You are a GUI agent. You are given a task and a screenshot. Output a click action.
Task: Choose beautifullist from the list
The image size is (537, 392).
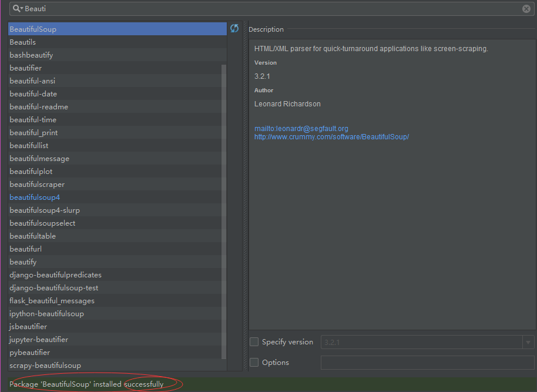coord(115,146)
